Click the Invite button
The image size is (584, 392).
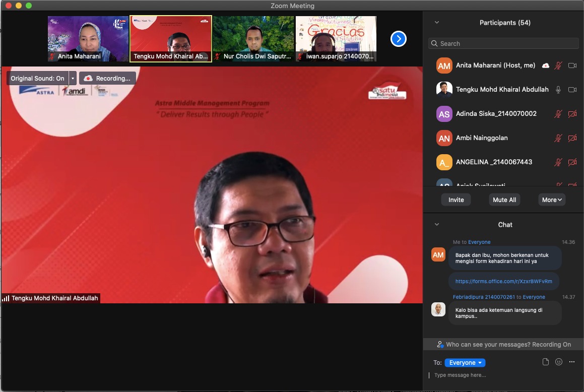coord(456,200)
